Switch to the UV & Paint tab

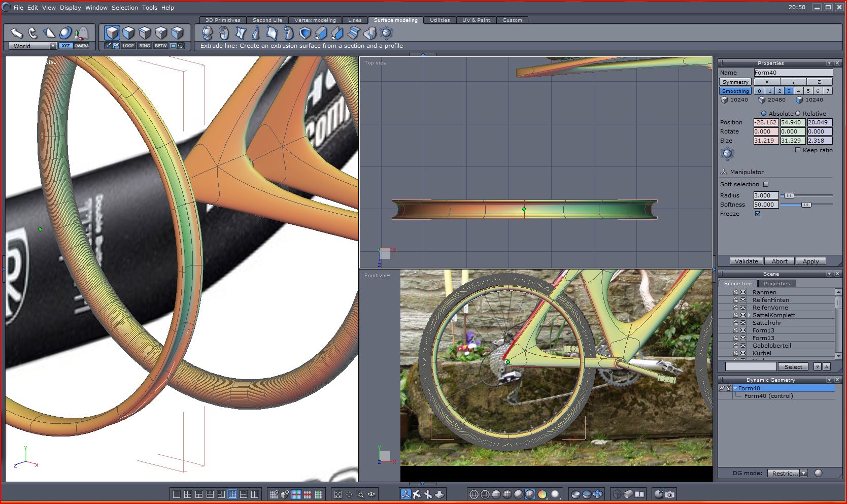click(x=476, y=20)
